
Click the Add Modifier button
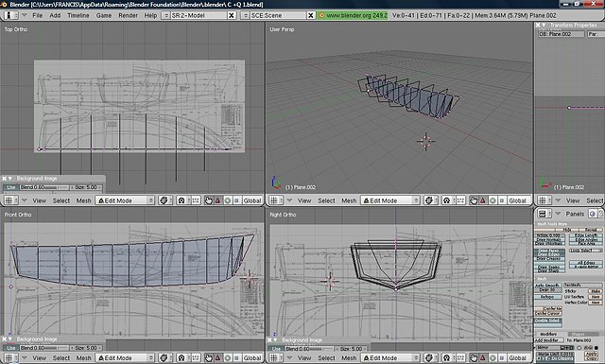point(548,340)
